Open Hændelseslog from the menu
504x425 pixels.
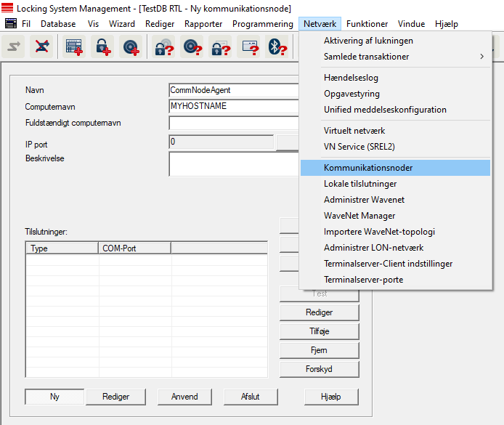click(x=351, y=78)
